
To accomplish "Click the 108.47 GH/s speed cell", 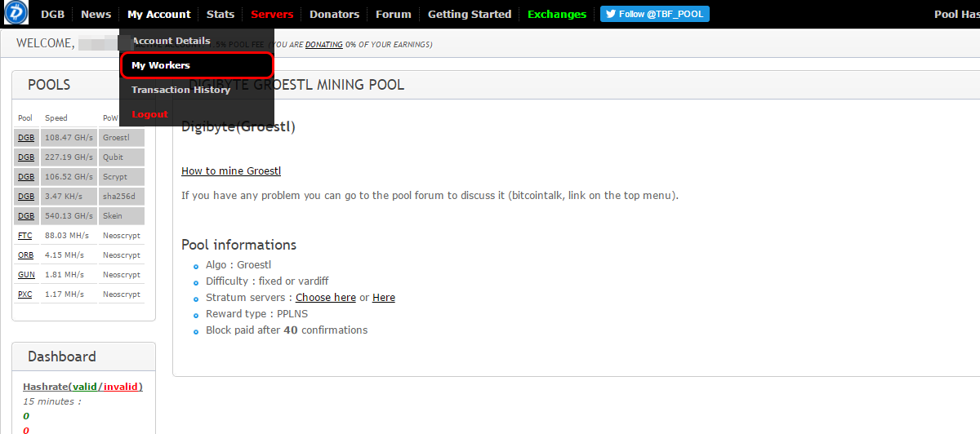I will pyautogui.click(x=69, y=138).
